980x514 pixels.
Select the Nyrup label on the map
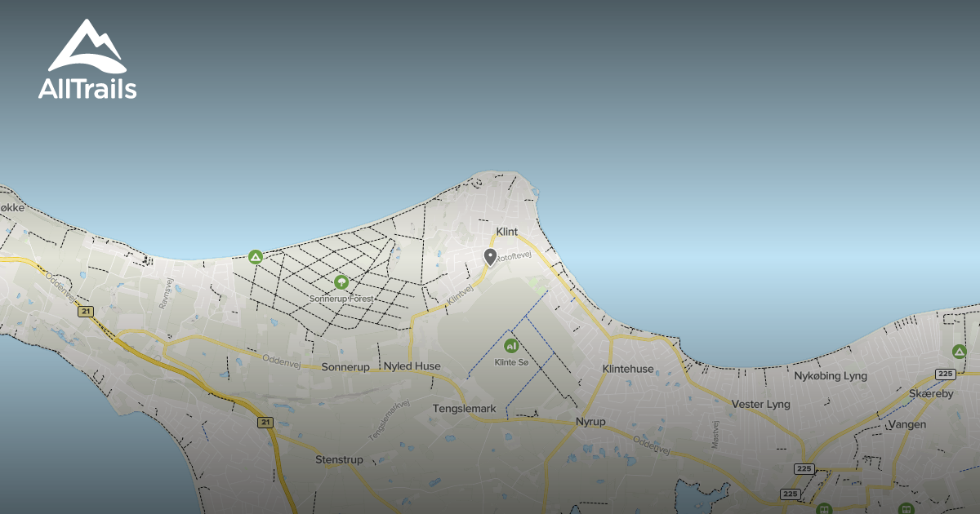pyautogui.click(x=591, y=421)
